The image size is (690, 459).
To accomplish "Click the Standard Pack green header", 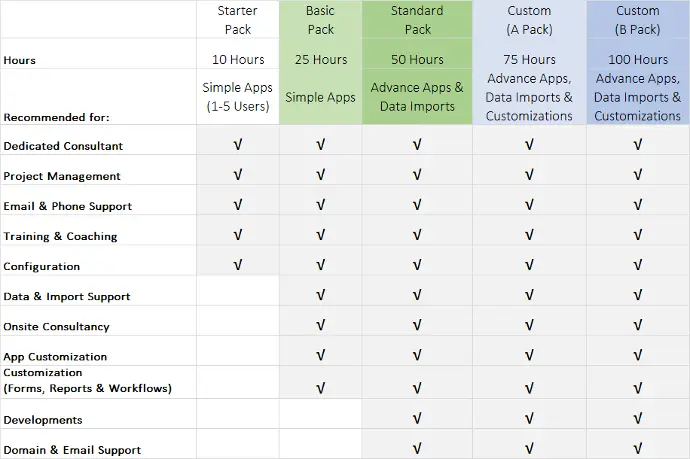I will pos(417,20).
